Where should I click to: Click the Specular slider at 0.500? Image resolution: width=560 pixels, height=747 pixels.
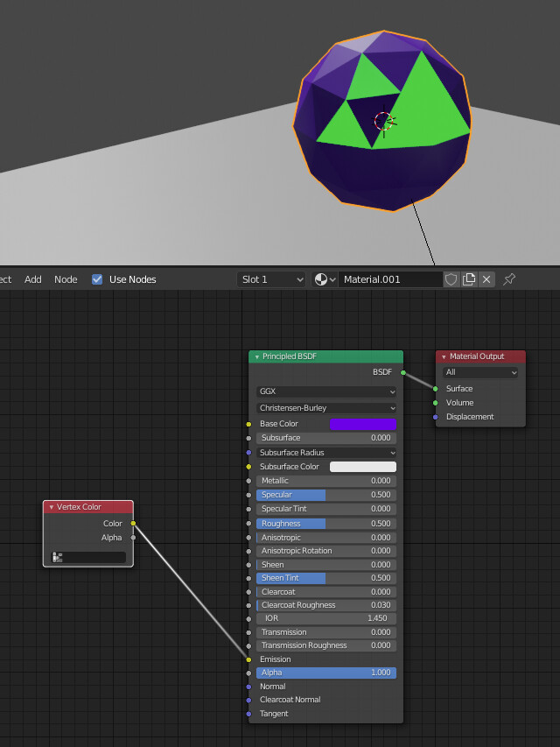coord(326,495)
